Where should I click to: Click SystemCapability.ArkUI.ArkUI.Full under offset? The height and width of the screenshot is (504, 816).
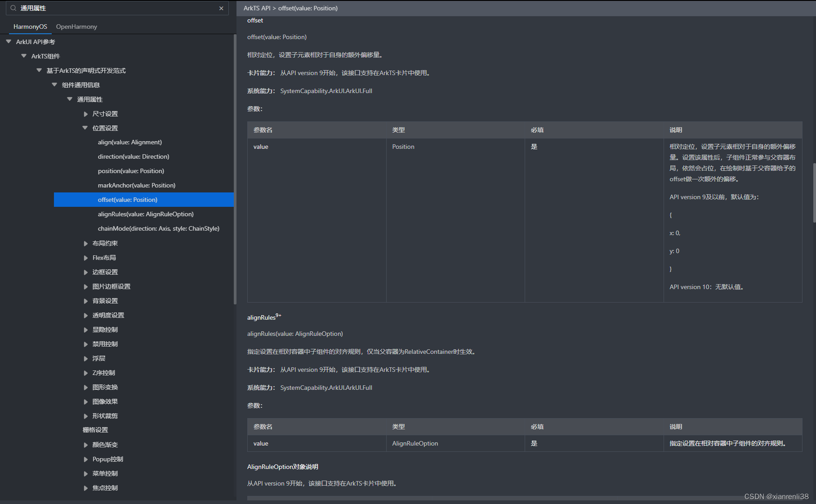326,91
